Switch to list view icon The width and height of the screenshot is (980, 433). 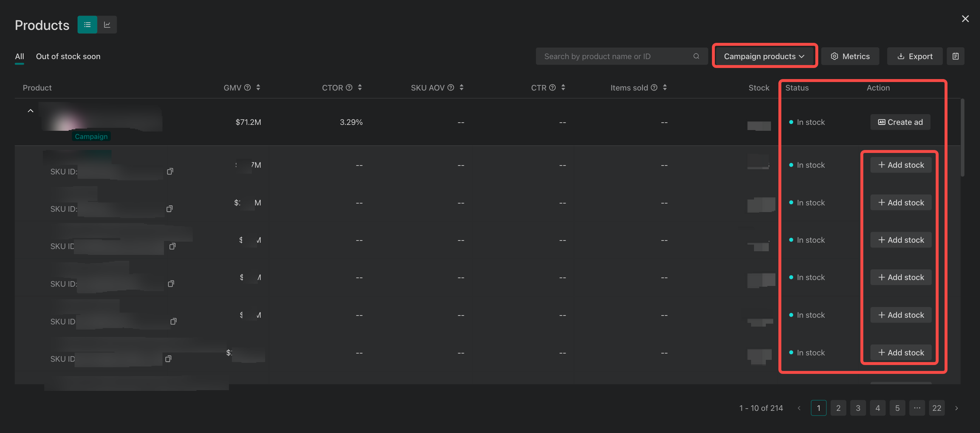point(87,25)
